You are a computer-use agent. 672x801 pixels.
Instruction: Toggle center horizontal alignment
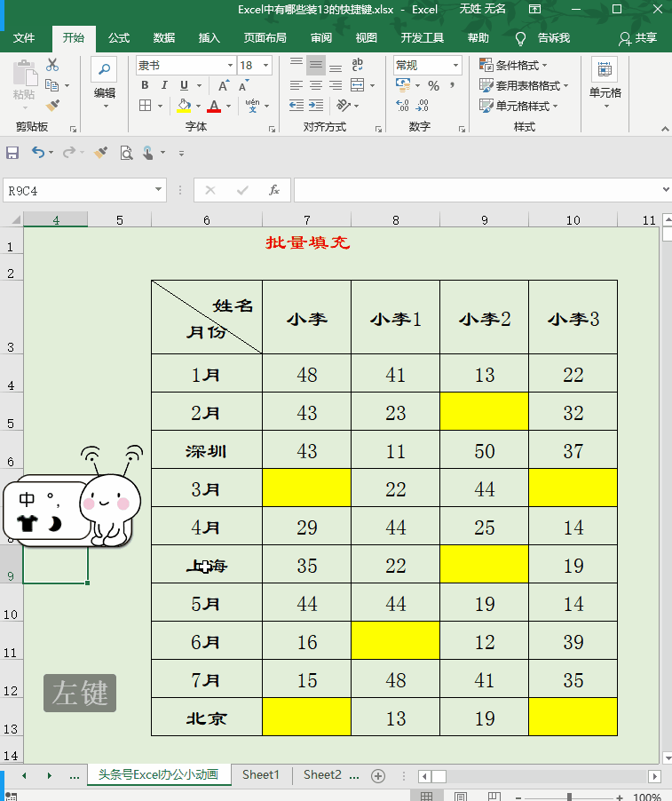coord(315,85)
